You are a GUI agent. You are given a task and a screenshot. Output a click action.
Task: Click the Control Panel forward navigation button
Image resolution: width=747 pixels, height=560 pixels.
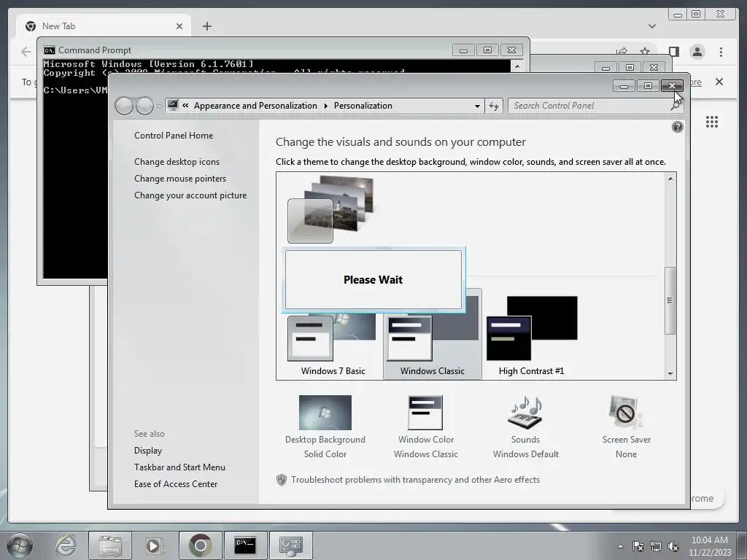point(144,106)
